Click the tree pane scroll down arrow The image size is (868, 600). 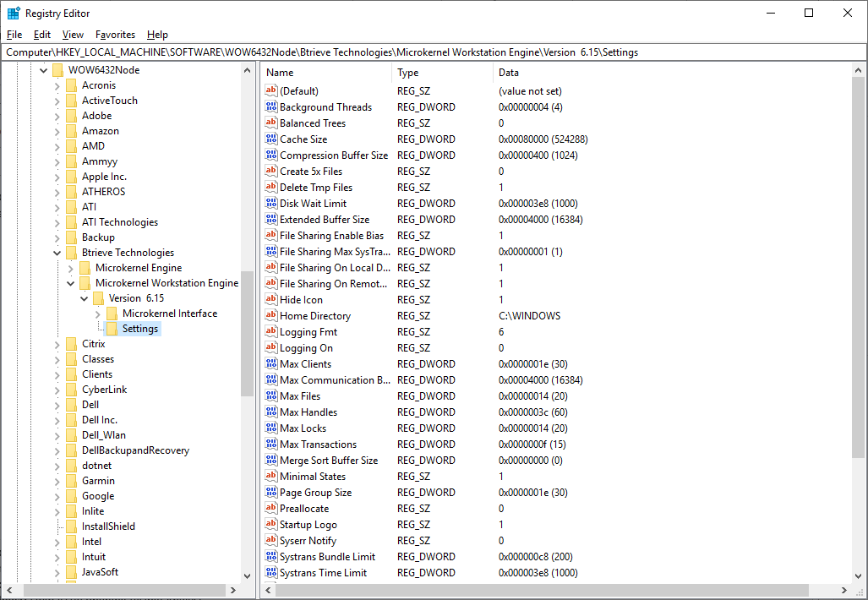click(247, 575)
